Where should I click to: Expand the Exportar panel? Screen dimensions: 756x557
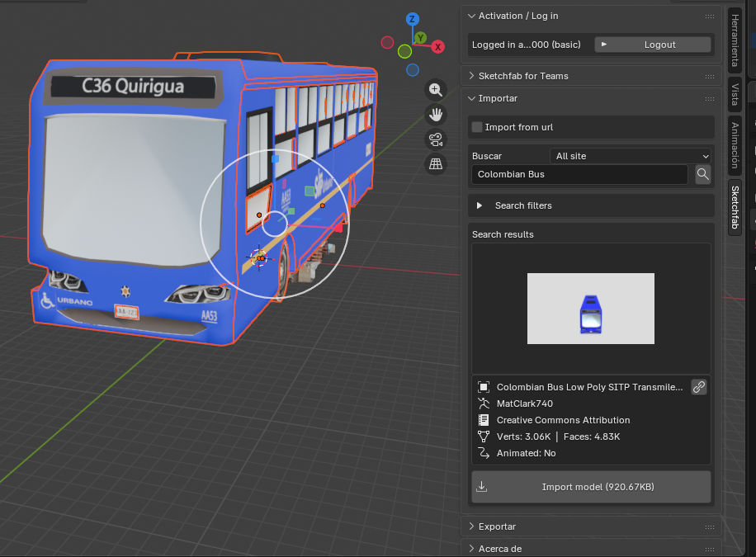[497, 526]
